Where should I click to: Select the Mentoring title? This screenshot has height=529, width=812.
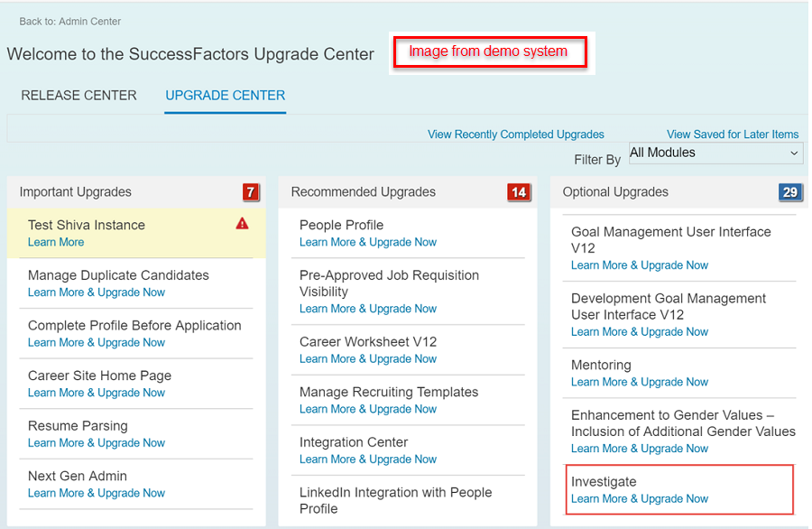pos(601,365)
